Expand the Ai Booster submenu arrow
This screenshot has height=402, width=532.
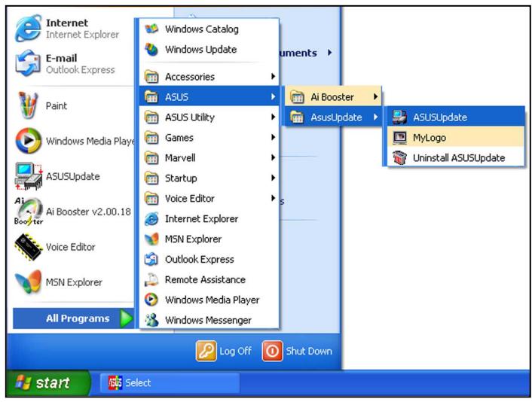point(375,96)
